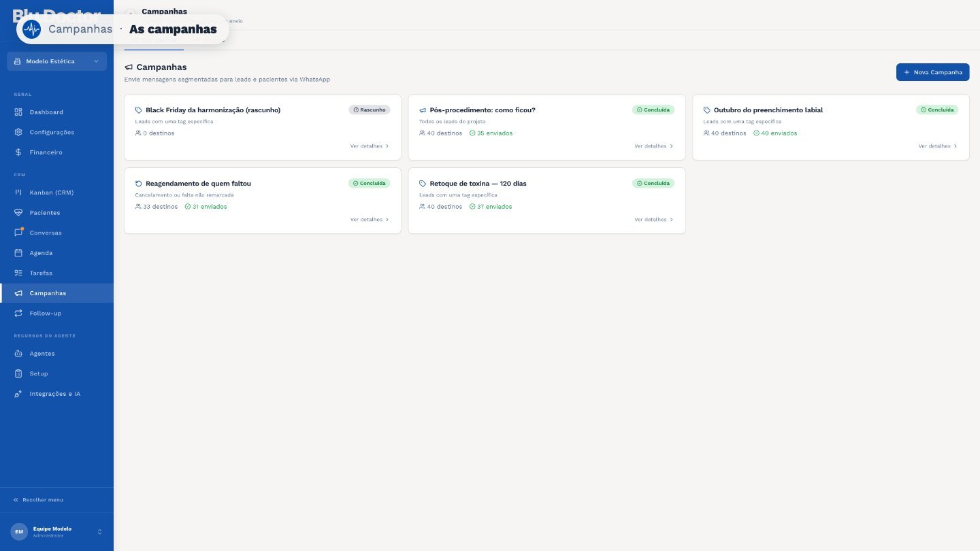The width and height of the screenshot is (980, 551).
Task: Click the Pacientes heart icon
Action: tap(18, 213)
